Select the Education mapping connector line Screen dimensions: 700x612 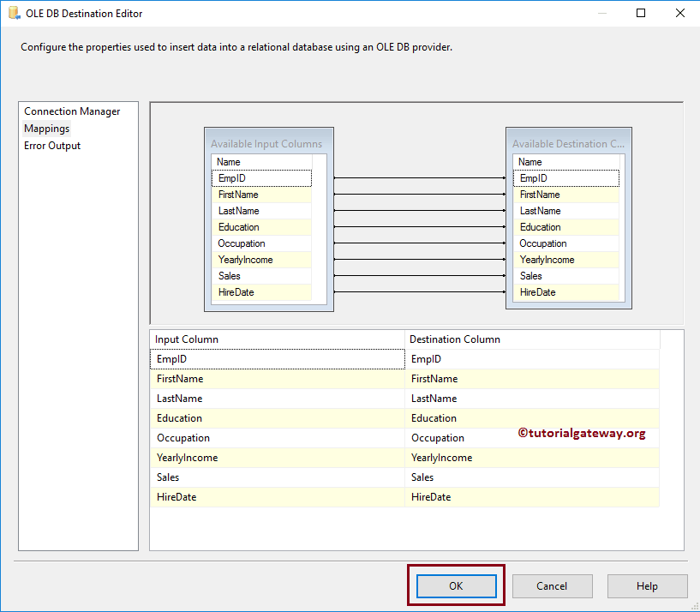pos(419,227)
